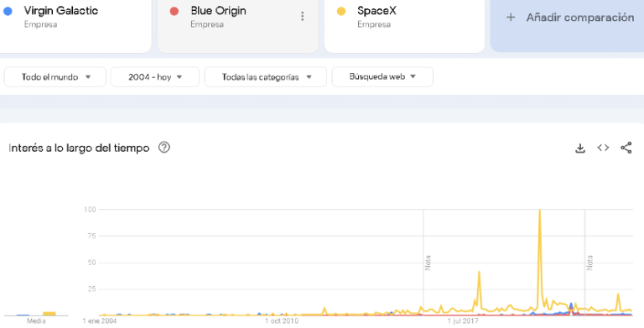Click the red Blue Origin color dot
Screen dimensions: 644x328
pyautogui.click(x=174, y=11)
